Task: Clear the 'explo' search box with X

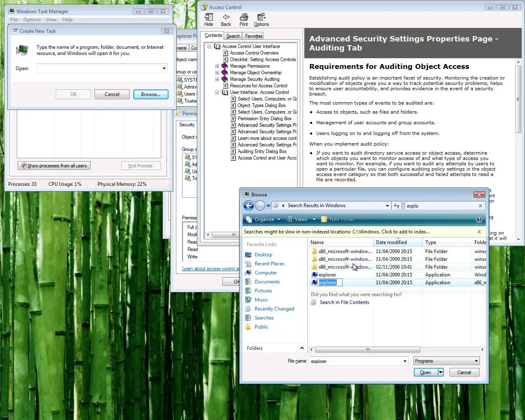Action: click(480, 206)
